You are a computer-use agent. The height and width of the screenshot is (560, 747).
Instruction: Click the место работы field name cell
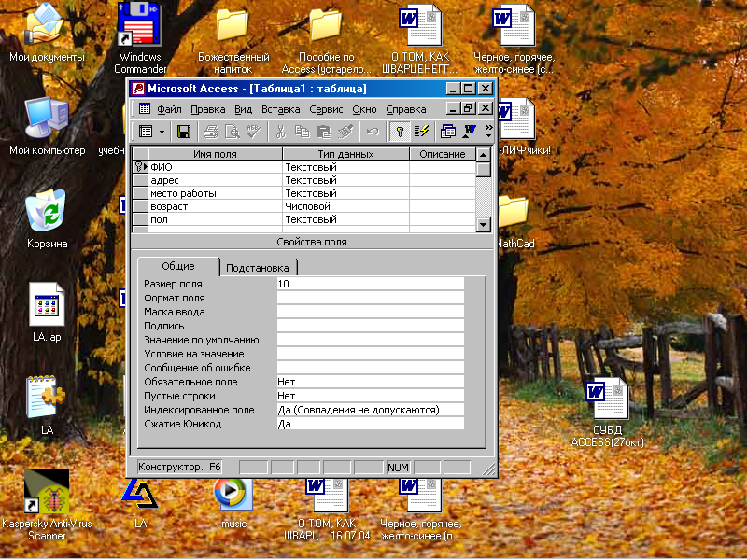[x=216, y=193]
